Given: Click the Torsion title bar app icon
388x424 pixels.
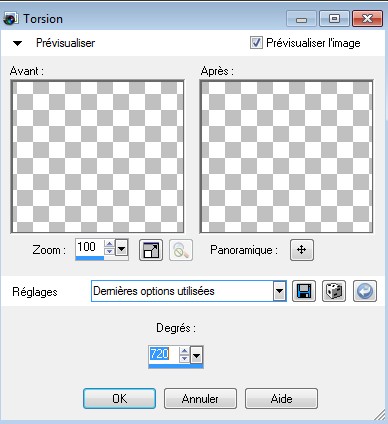Looking at the screenshot, I should pos(11,19).
